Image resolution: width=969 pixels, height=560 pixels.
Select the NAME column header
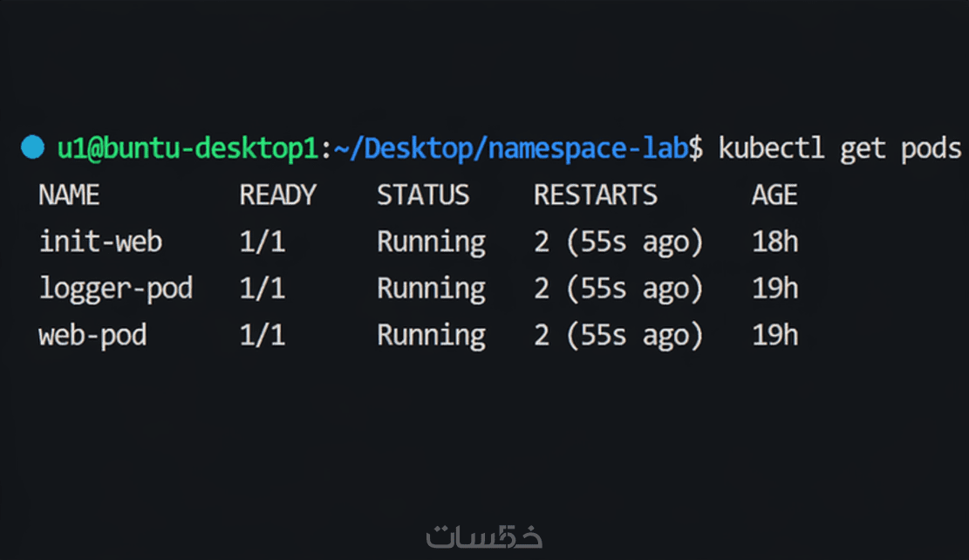point(69,195)
